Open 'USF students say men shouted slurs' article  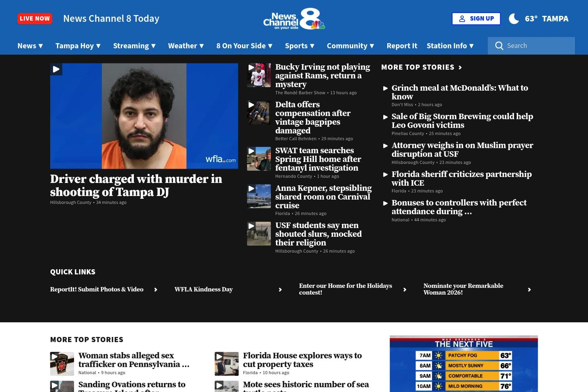[318, 234]
